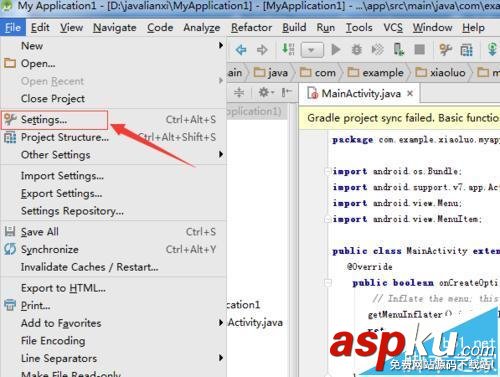Click Save All in File menu

[x=113, y=232]
